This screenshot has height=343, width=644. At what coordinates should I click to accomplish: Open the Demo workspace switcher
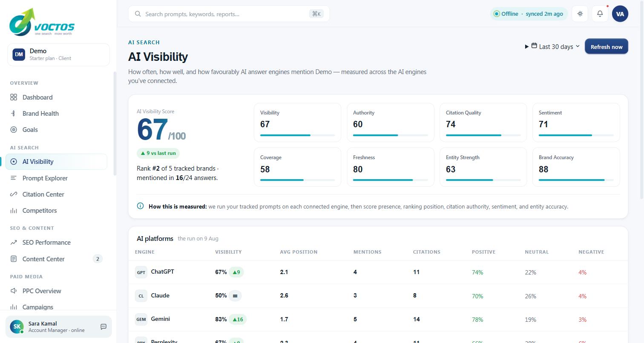58,54
